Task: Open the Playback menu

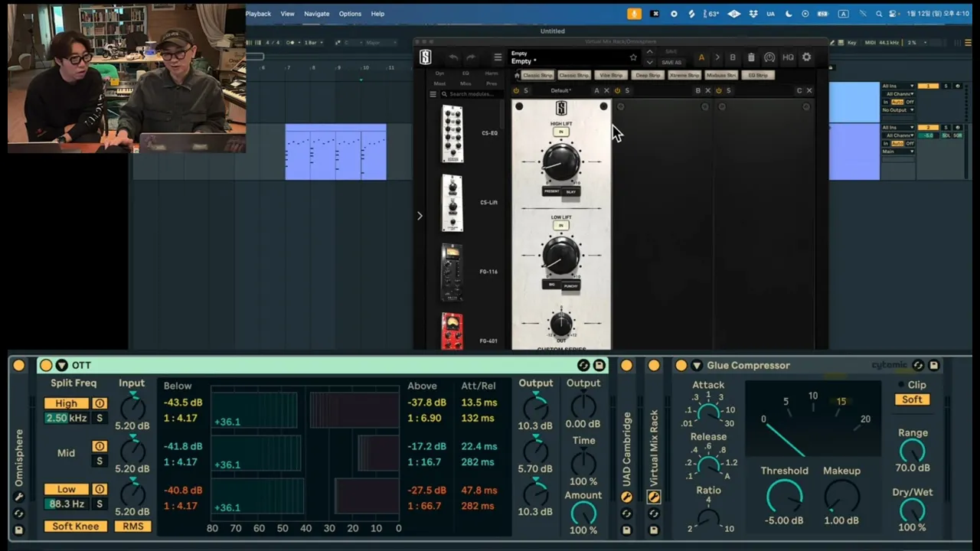Action: [259, 14]
